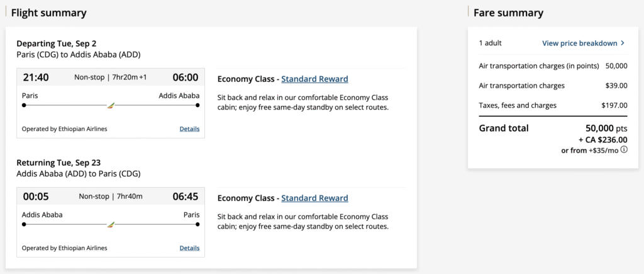Click the 06:45 arrival time in Paris
644x274 pixels.
click(186, 197)
